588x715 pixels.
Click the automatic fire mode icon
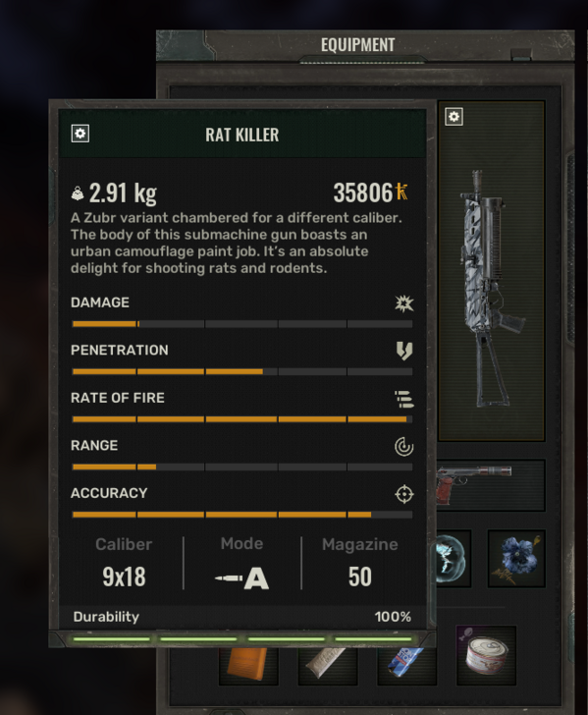pyautogui.click(x=242, y=578)
